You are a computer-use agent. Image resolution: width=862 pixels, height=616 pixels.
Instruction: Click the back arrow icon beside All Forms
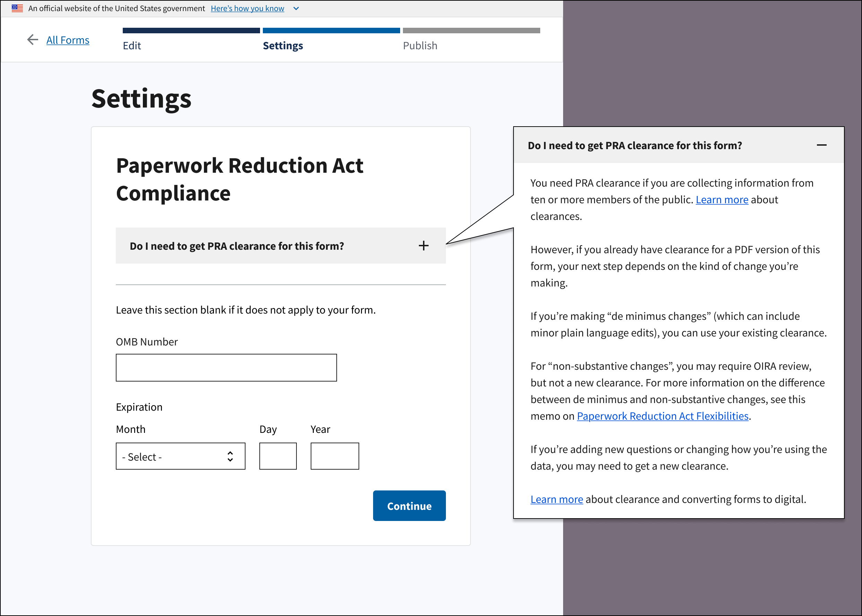33,40
